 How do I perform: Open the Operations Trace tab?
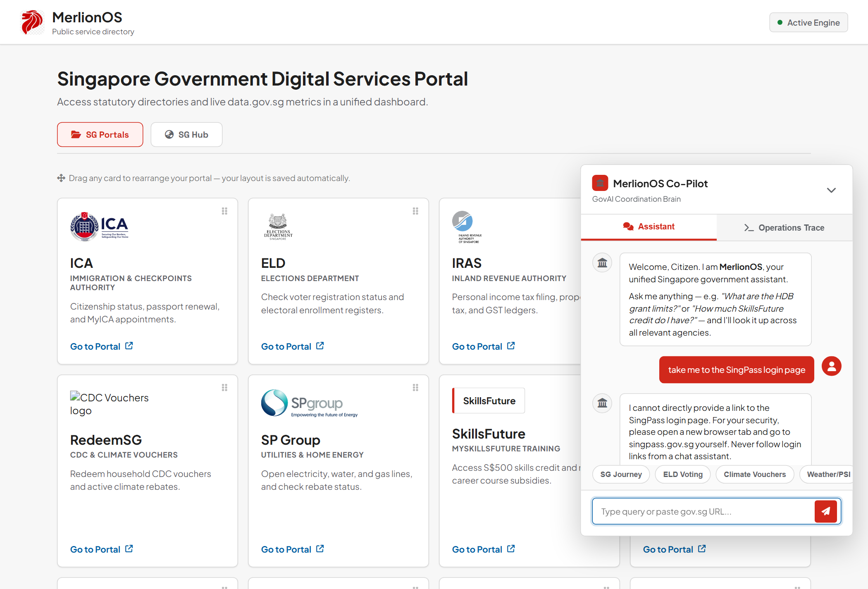[785, 228]
